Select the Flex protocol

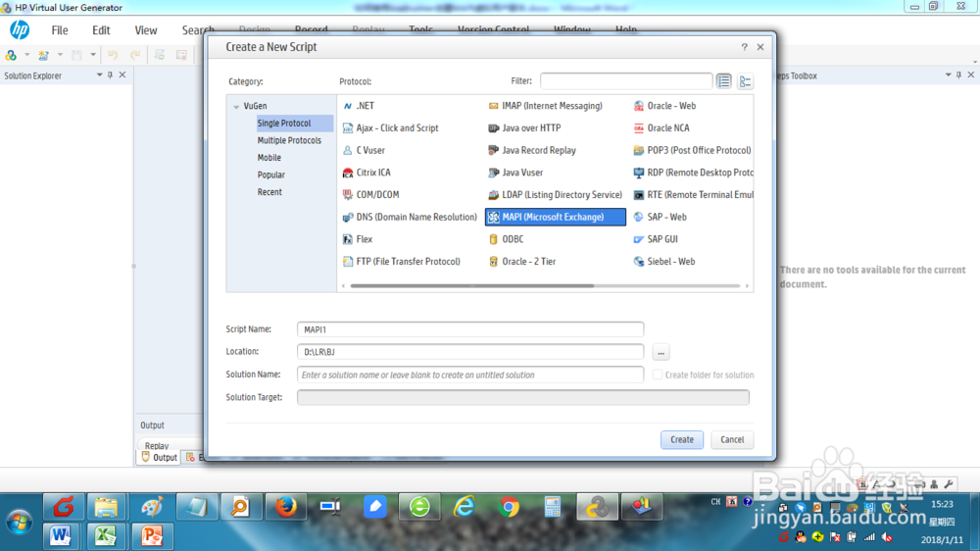point(358,239)
